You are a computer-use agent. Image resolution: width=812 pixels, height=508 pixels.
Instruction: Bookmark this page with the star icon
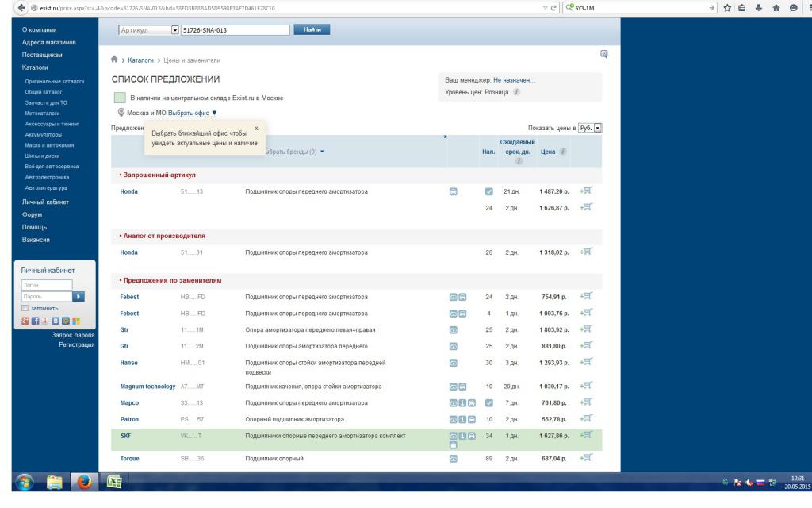point(727,8)
